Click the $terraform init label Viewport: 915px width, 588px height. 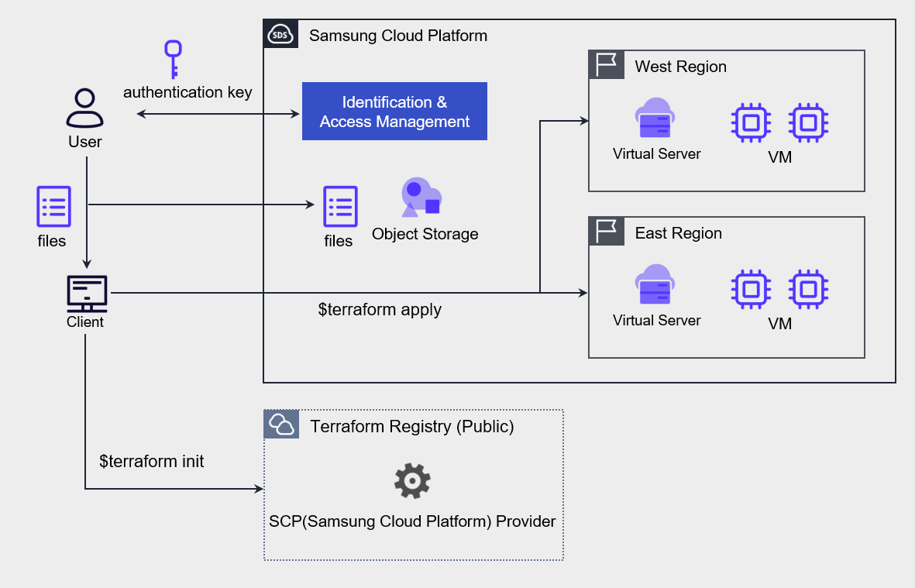[152, 462]
